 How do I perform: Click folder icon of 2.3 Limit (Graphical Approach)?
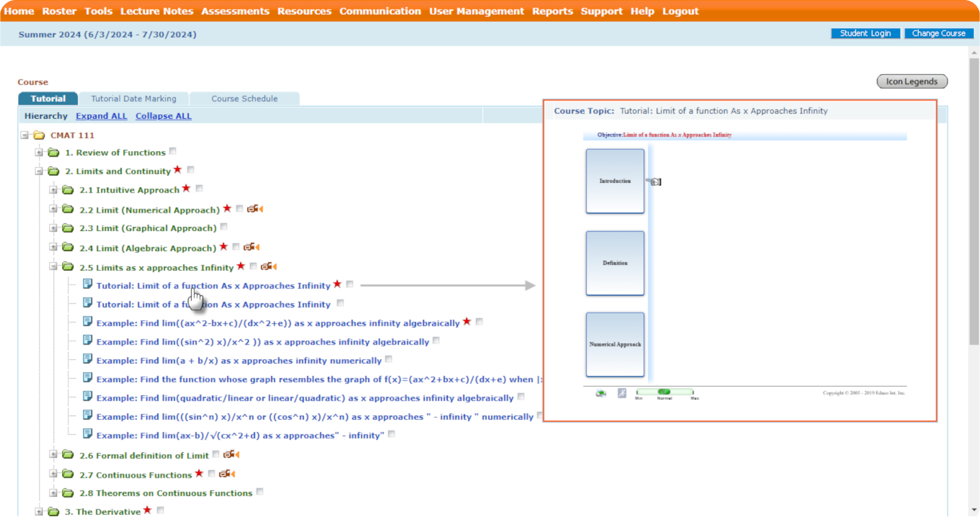pyautogui.click(x=68, y=228)
